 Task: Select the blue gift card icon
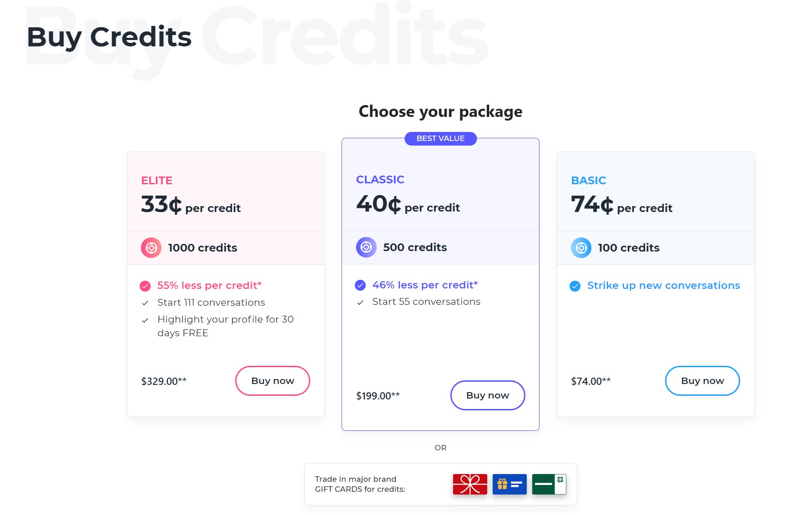tap(509, 484)
